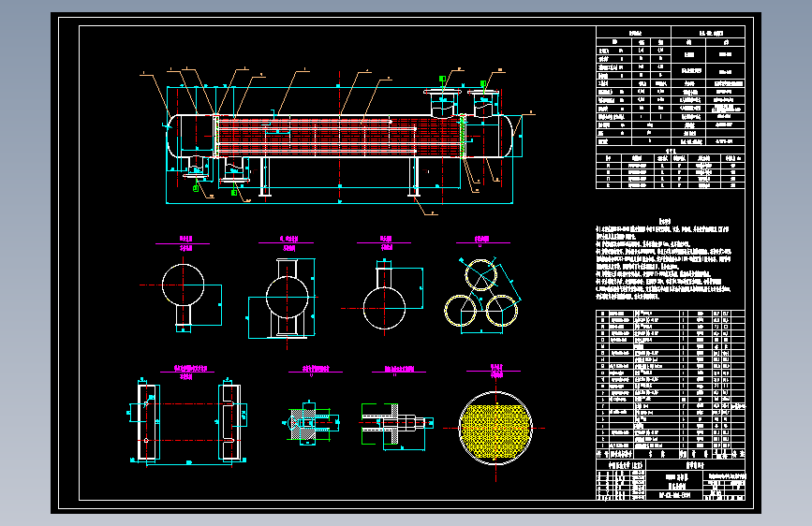Click the magenta title above the hatched joint detail

pyautogui.click(x=316, y=370)
